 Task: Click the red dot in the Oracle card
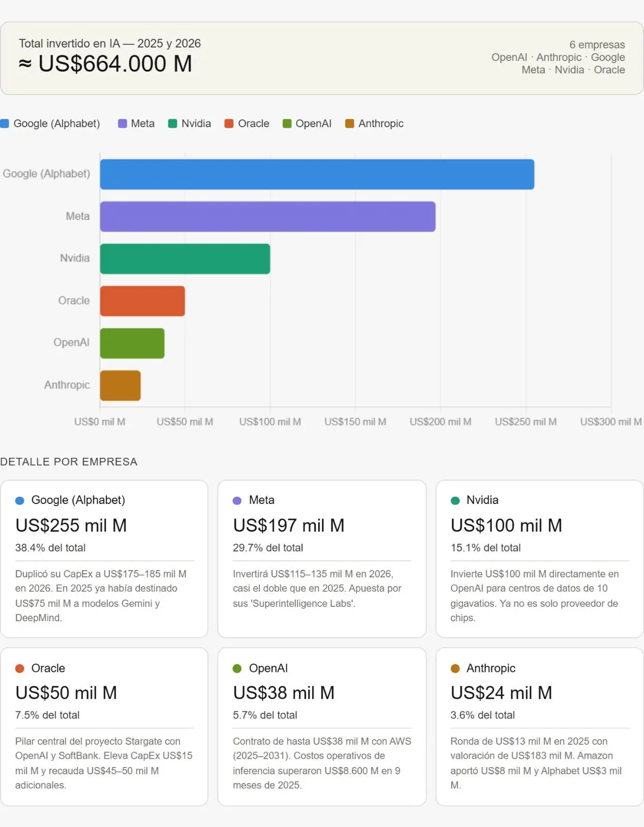pos(20,668)
